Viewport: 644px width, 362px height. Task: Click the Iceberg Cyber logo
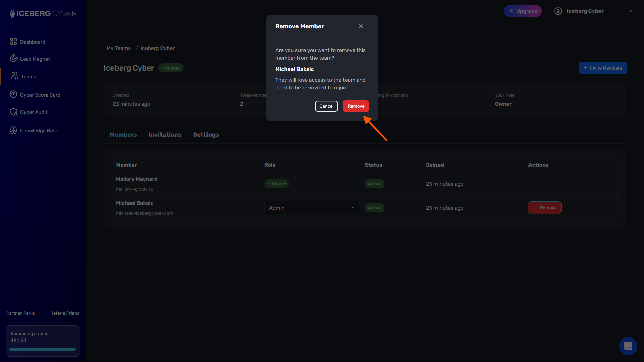[43, 13]
